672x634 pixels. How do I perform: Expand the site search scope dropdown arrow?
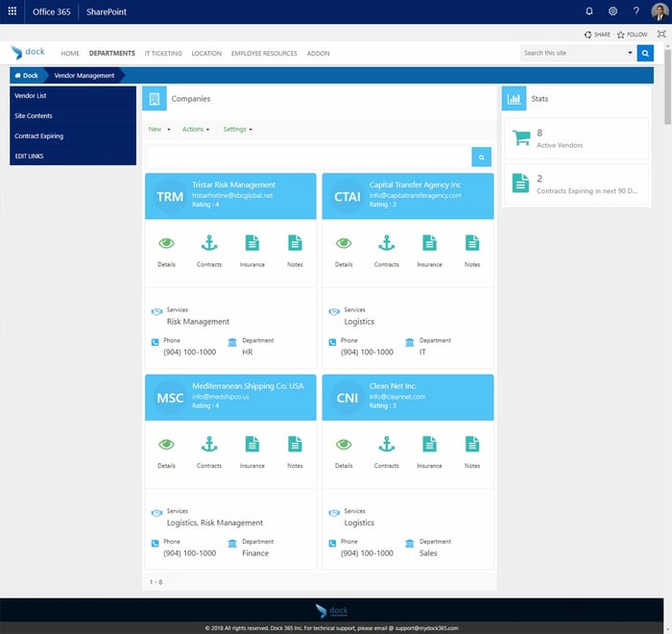pyautogui.click(x=630, y=53)
